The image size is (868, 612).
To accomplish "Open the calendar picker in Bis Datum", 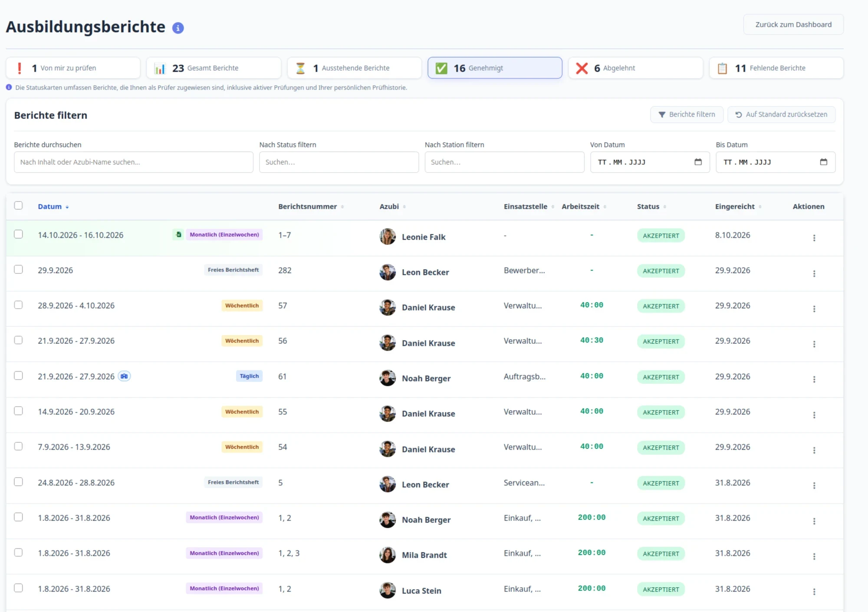I will click(x=823, y=162).
